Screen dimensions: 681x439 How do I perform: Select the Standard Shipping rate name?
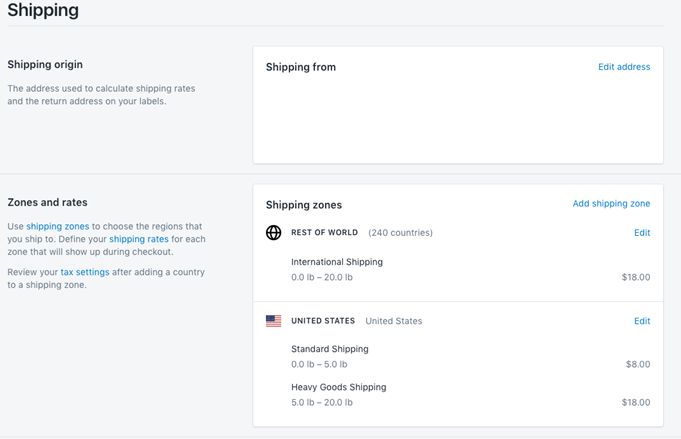tap(330, 349)
